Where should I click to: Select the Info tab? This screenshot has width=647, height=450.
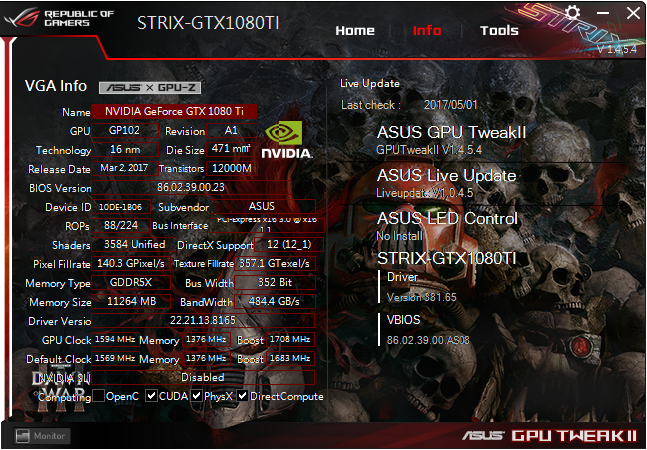coord(427,30)
